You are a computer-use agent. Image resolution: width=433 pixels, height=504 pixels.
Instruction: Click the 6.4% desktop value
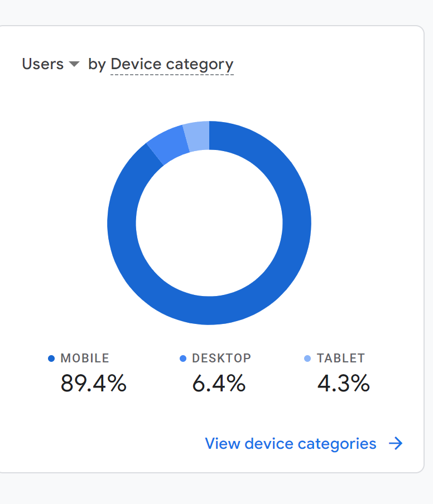(219, 383)
